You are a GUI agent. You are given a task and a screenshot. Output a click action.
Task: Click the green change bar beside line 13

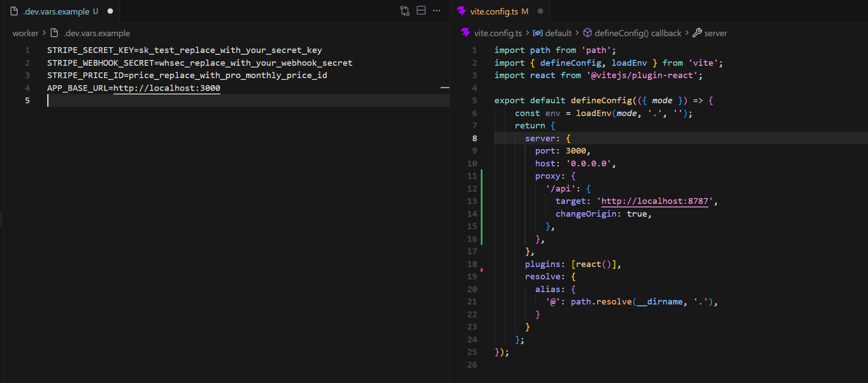(x=481, y=201)
